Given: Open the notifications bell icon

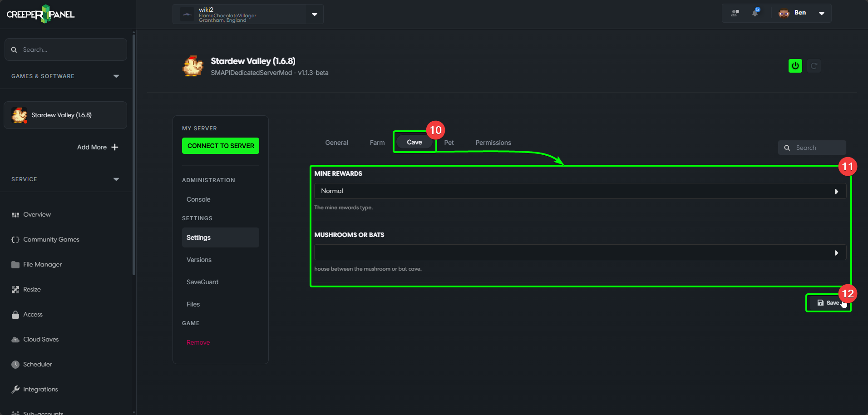Looking at the screenshot, I should pyautogui.click(x=755, y=13).
